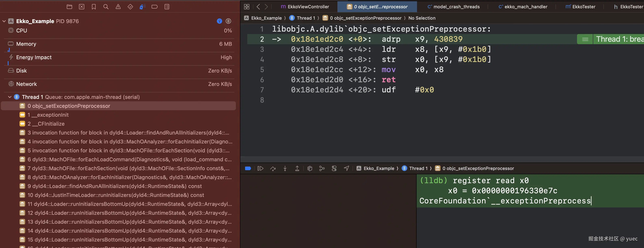Open the issue navigator warning icon
This screenshot has height=248, width=644.
[x=118, y=7]
